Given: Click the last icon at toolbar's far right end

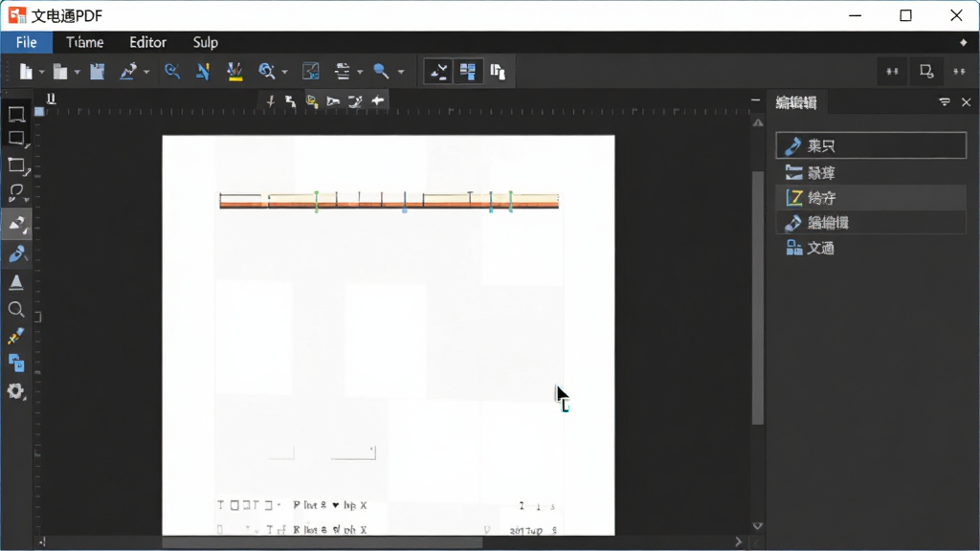Looking at the screenshot, I should click(959, 71).
